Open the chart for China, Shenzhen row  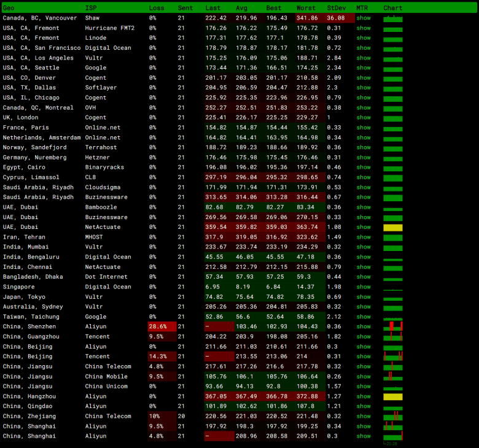click(393, 326)
